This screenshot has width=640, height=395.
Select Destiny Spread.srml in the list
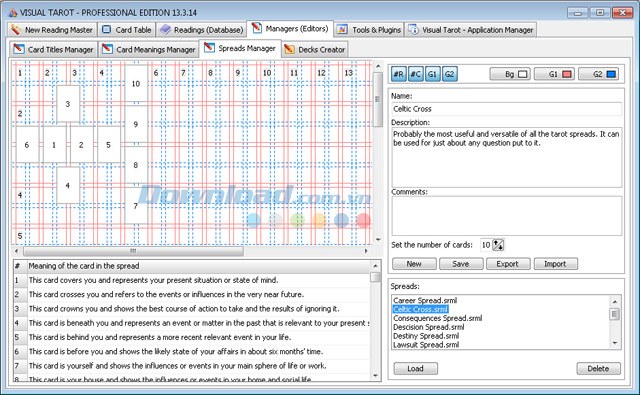[426, 336]
